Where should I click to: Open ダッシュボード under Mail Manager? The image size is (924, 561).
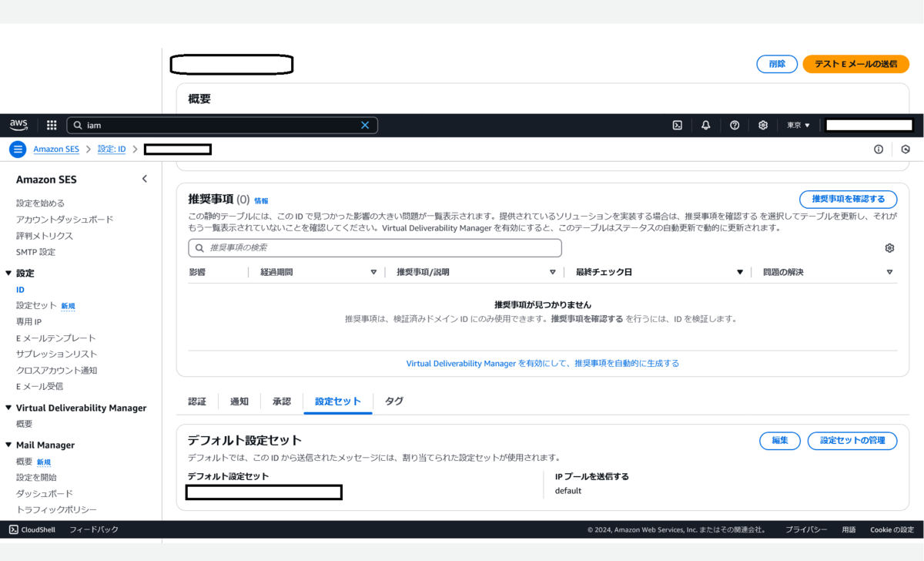45,494
